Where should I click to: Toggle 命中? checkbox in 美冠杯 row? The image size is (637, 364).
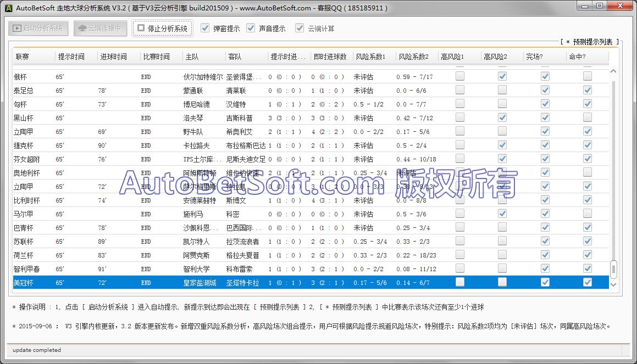click(588, 282)
